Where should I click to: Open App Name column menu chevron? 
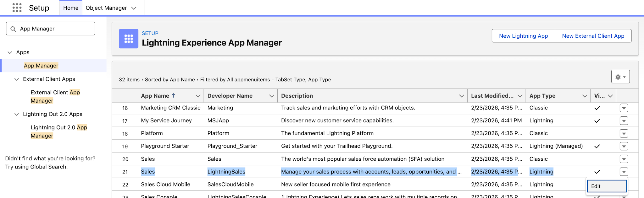pos(198,96)
